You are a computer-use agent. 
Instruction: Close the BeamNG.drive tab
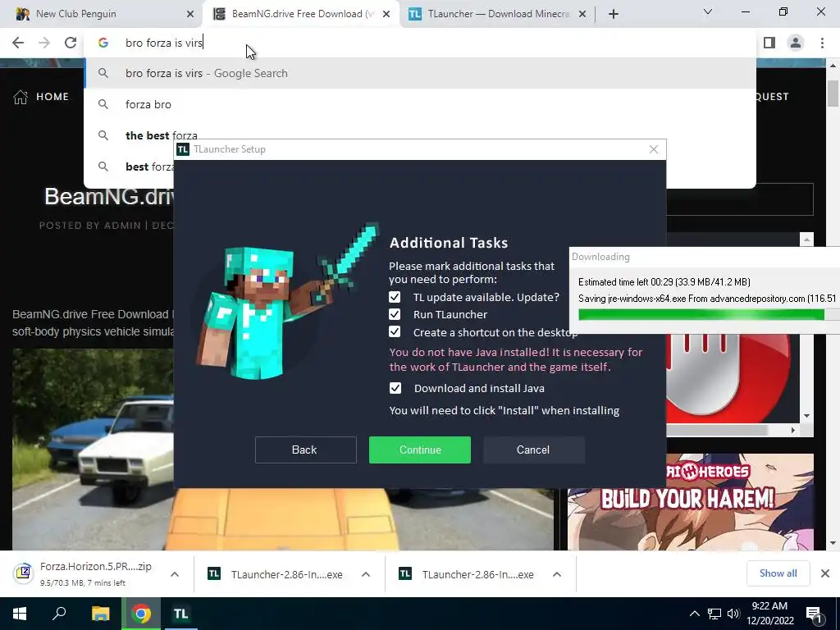pyautogui.click(x=386, y=14)
